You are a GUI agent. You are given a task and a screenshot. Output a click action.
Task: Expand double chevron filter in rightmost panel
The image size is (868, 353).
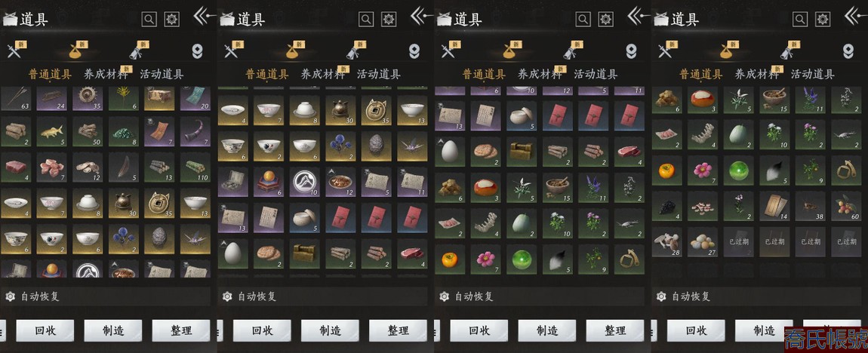click(x=848, y=51)
